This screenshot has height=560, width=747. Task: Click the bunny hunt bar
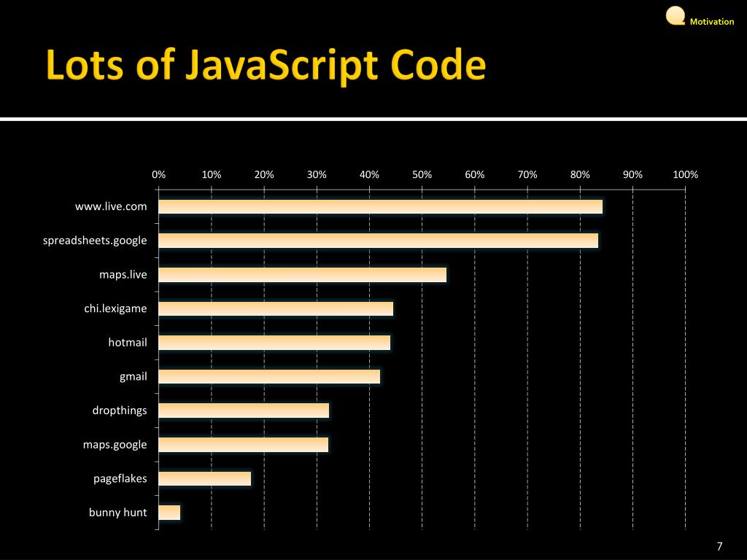pyautogui.click(x=169, y=513)
